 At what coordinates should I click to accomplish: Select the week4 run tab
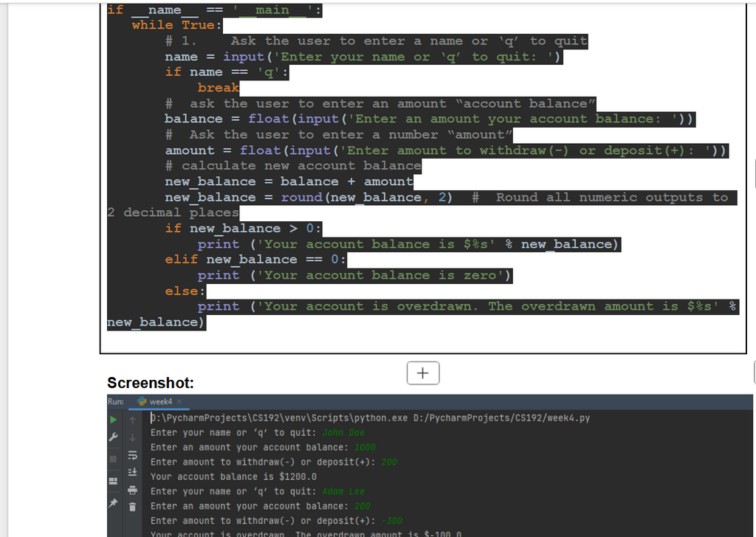(x=159, y=402)
